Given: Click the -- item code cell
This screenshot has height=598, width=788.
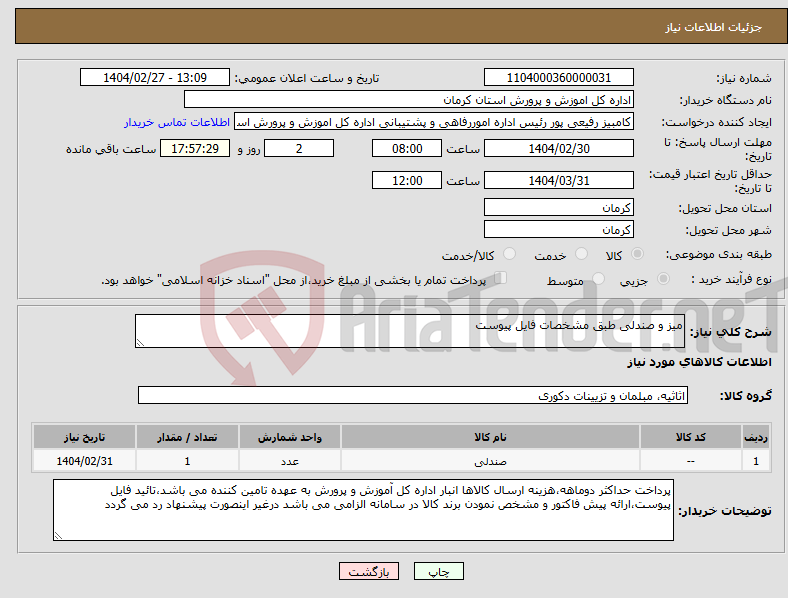Looking at the screenshot, I should click(x=691, y=461).
